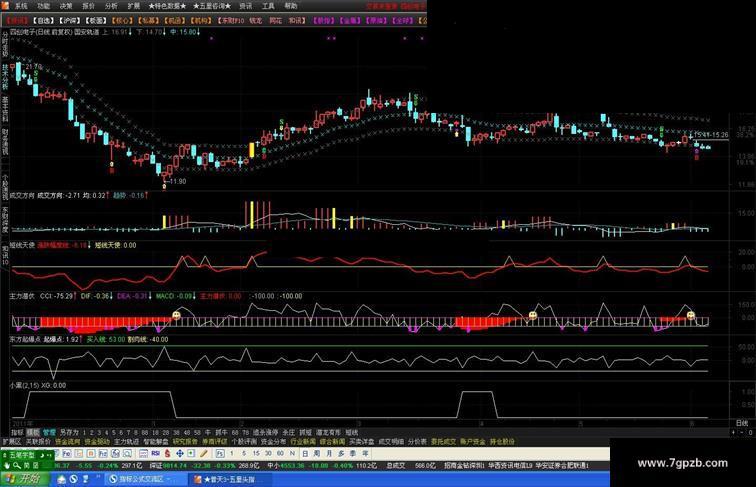756x487 pixels.
Task: Switch to the 另存为 tab
Action: [x=69, y=432]
